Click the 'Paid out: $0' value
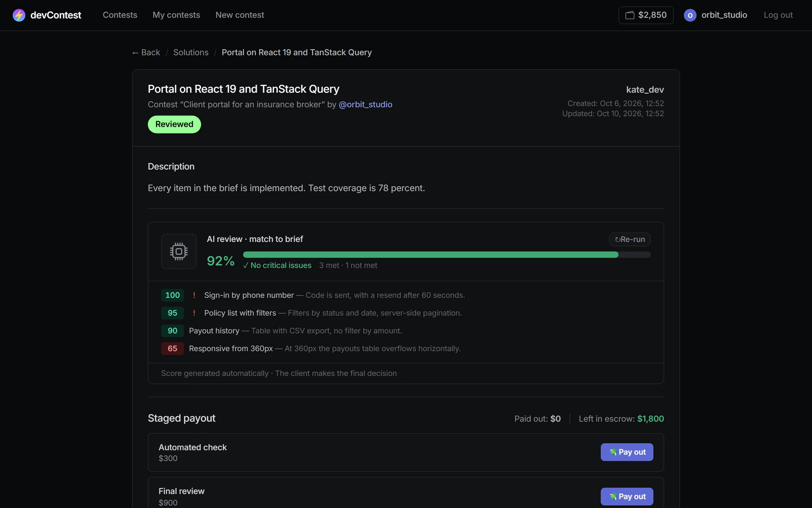 coord(537,419)
